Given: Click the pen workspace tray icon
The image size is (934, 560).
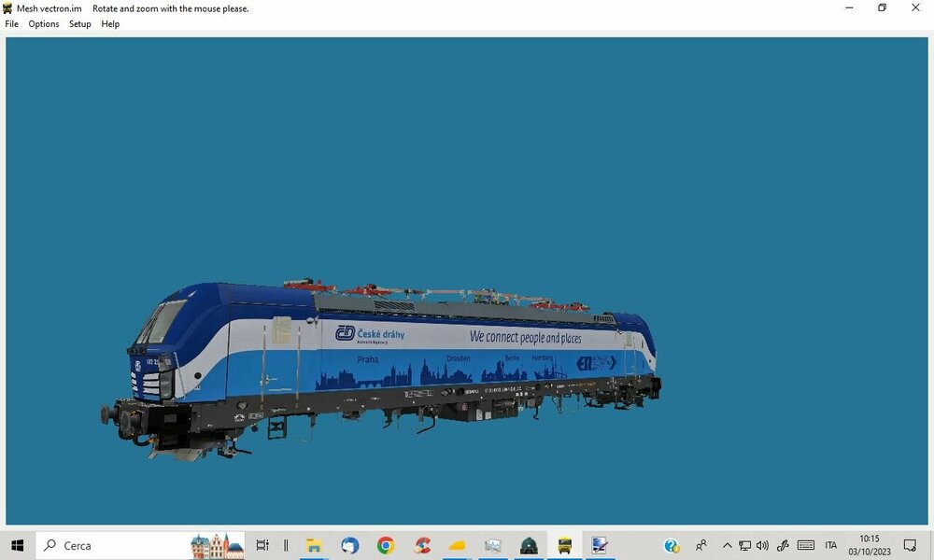Looking at the screenshot, I should (783, 545).
